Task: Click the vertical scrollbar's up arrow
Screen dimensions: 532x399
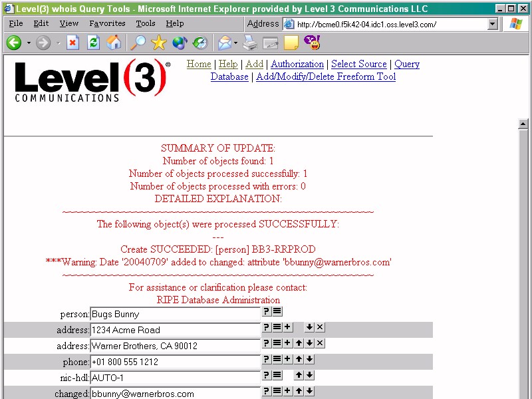Action: [x=523, y=124]
